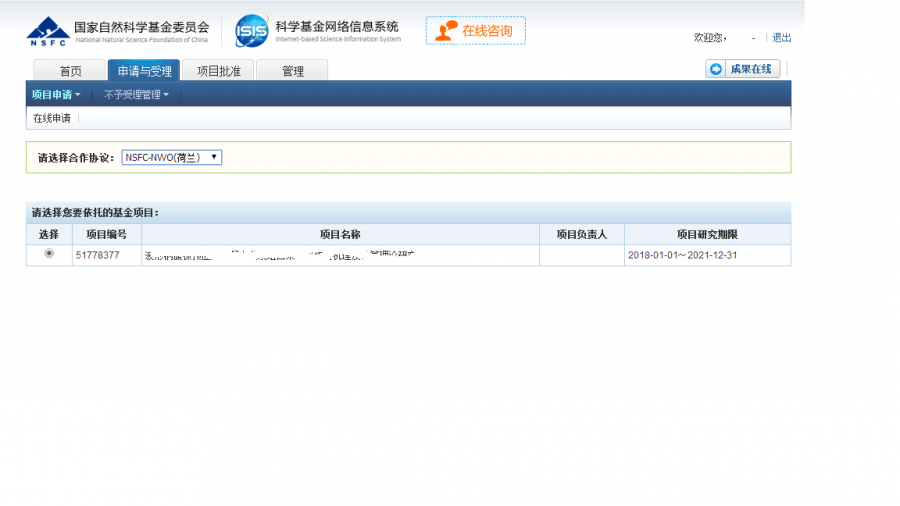Viewport: 900px width, 506px height.
Task: Click project number 51778377
Action: click(x=98, y=255)
